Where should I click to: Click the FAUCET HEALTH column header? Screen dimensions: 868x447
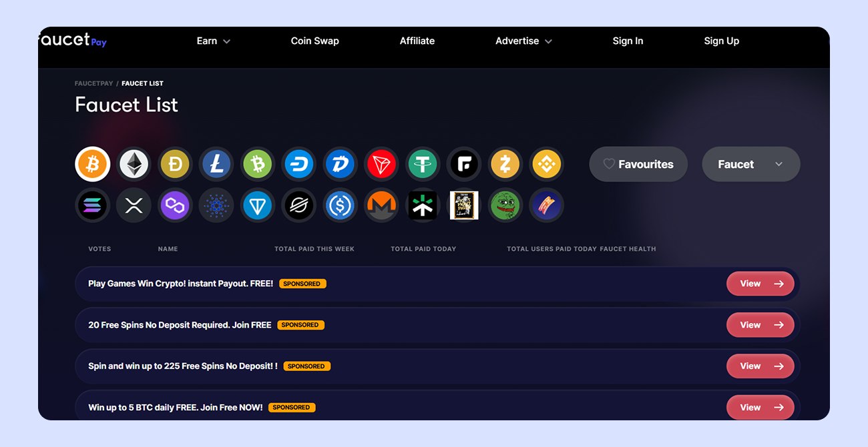point(628,249)
